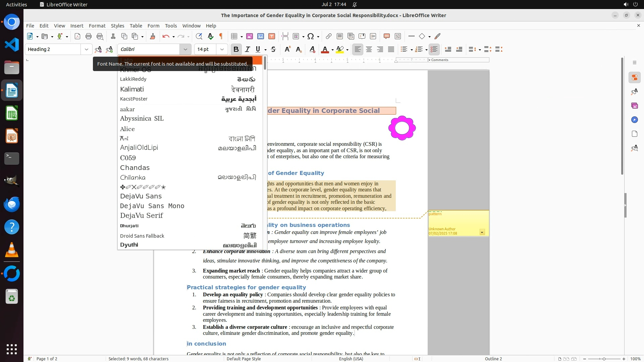Click the Clone Formatting paintbrush icon

click(x=153, y=36)
